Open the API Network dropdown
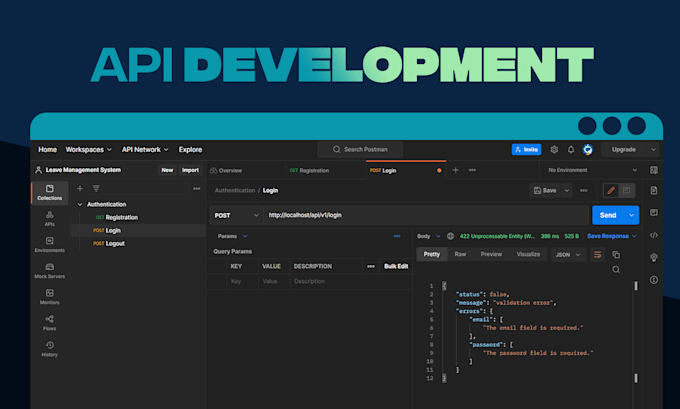 pos(145,150)
